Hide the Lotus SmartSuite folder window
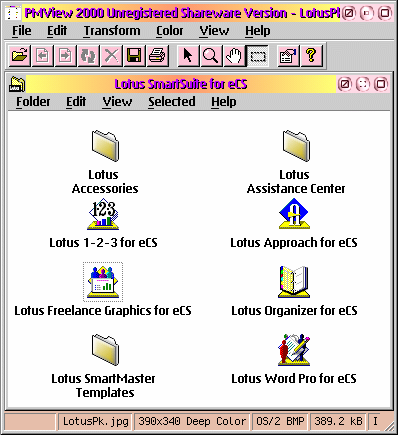Viewport: 398px width, 435px height. tap(345, 84)
